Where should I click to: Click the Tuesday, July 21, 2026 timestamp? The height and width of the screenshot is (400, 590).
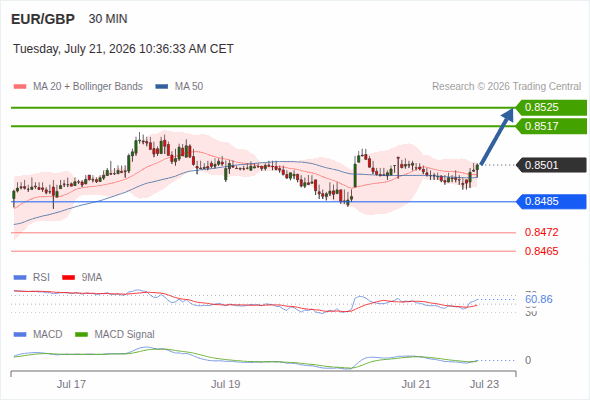(123, 49)
